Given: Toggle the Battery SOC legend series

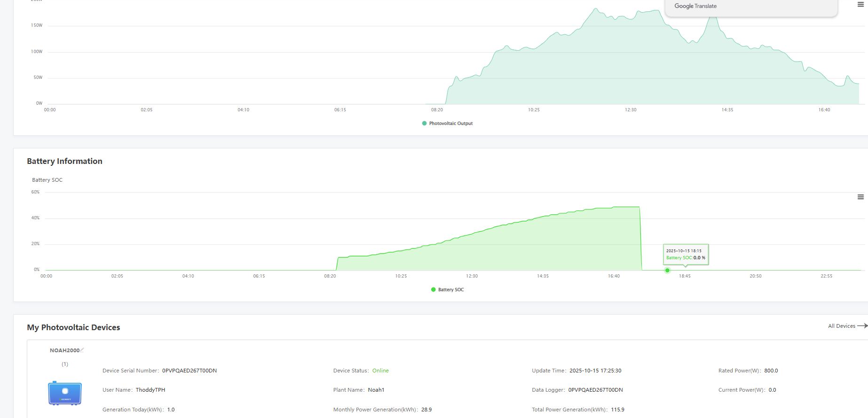Looking at the screenshot, I should pyautogui.click(x=447, y=290).
